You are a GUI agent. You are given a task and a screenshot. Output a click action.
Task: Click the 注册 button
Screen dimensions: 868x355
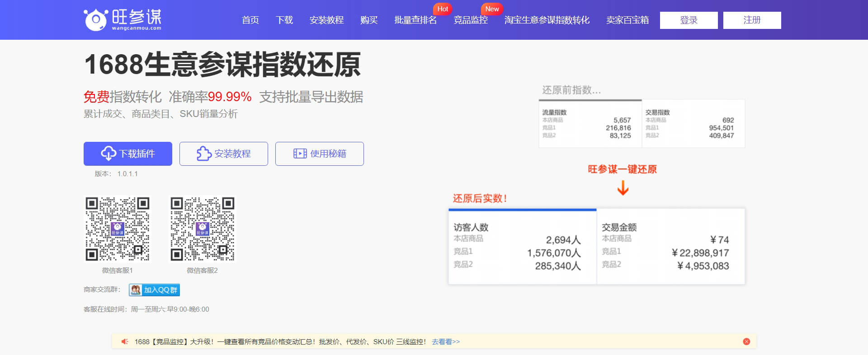(752, 20)
